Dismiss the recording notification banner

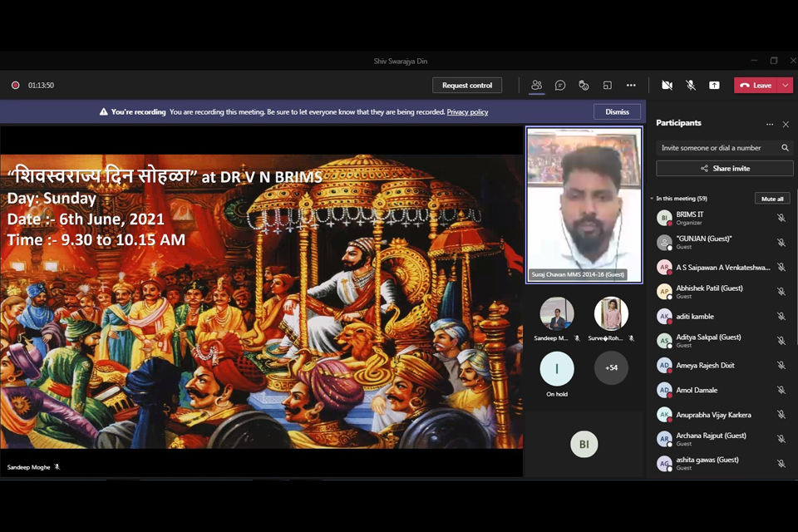pyautogui.click(x=617, y=111)
